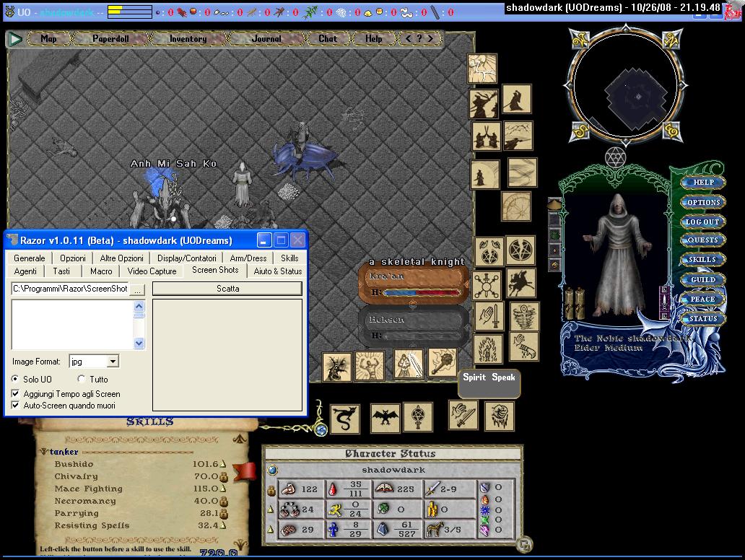Click the red flag on Skills scroll

click(245, 471)
